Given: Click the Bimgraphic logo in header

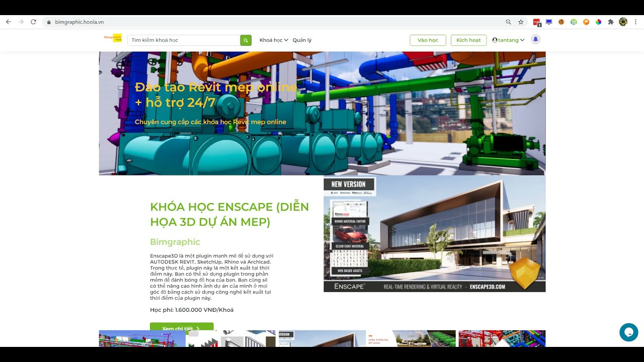Looking at the screenshot, I should pos(113,38).
